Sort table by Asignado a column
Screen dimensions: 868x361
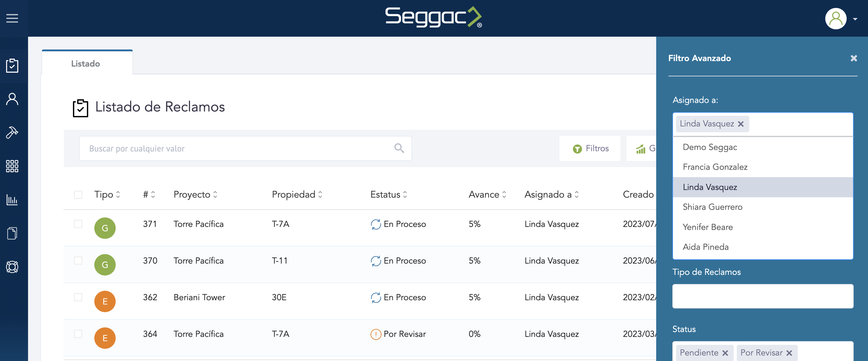click(x=552, y=195)
